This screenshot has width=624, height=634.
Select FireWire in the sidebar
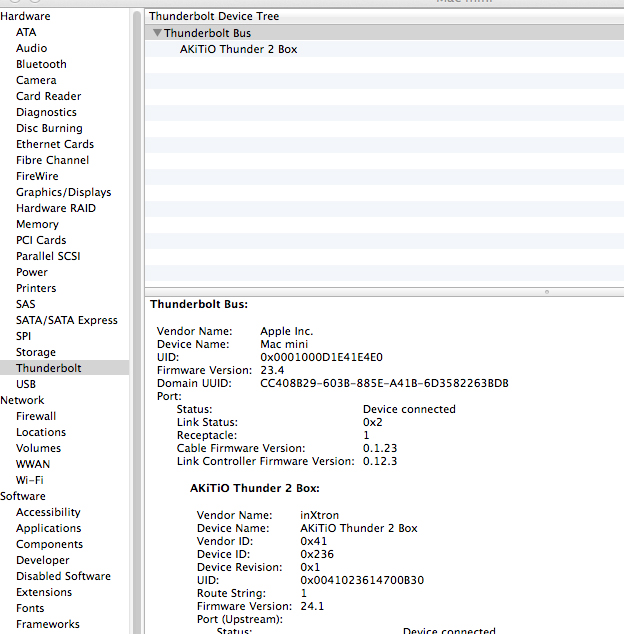click(37, 176)
